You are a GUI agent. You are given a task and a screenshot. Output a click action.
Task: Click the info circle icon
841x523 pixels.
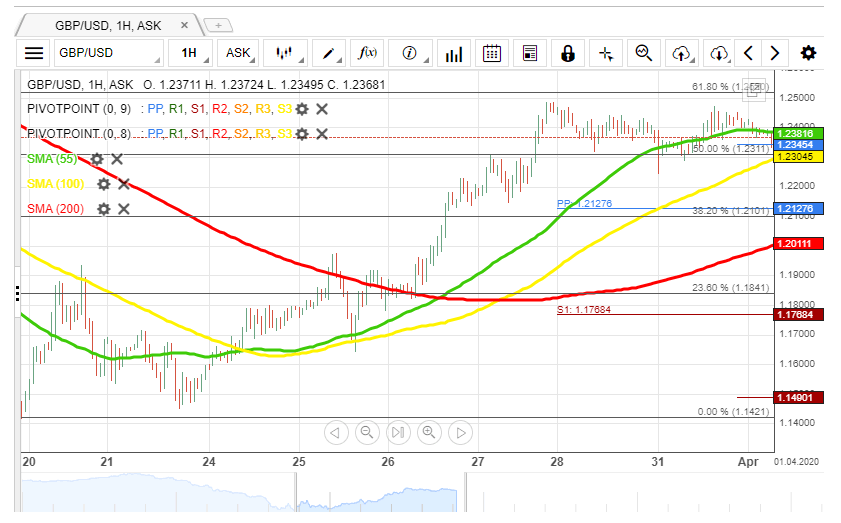[409, 53]
